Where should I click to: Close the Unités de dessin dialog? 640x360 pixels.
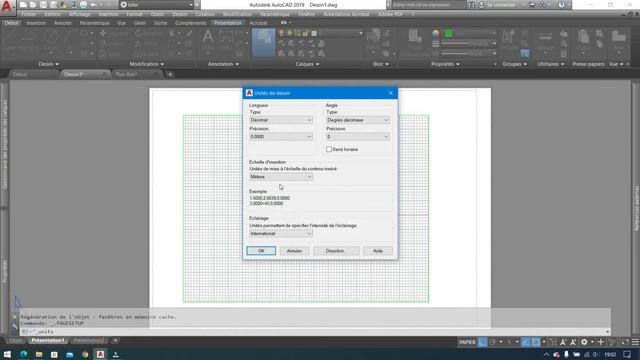[391, 93]
